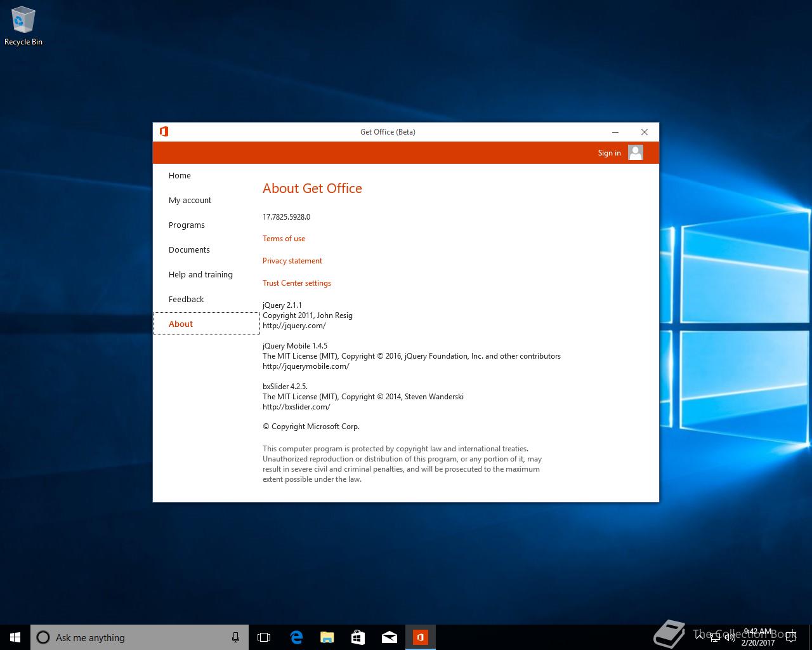Open File Explorer from taskbar

[x=327, y=637]
